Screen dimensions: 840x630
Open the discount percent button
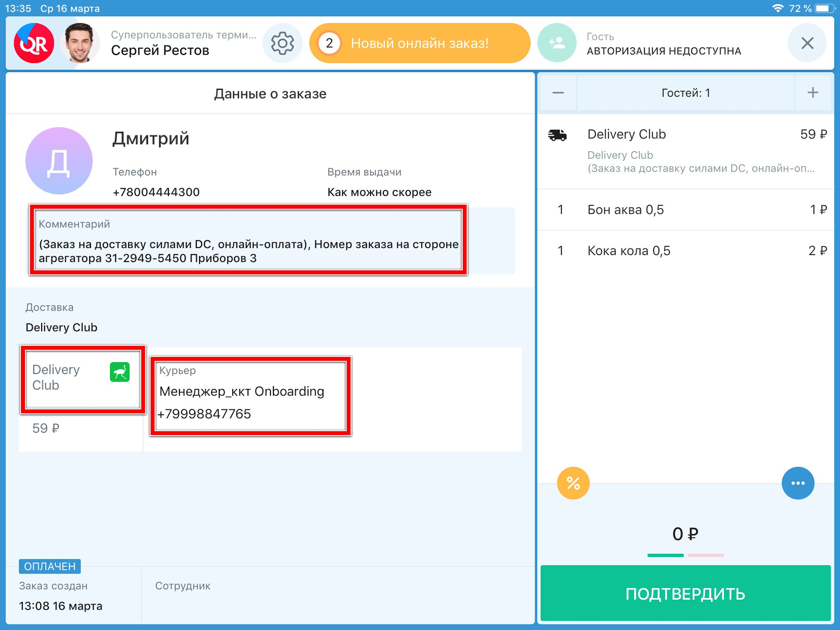[x=573, y=483]
